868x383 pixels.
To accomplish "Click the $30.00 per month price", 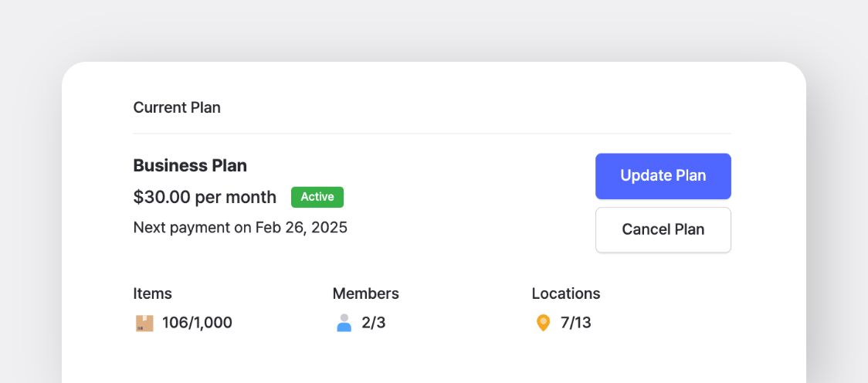I will pos(205,197).
